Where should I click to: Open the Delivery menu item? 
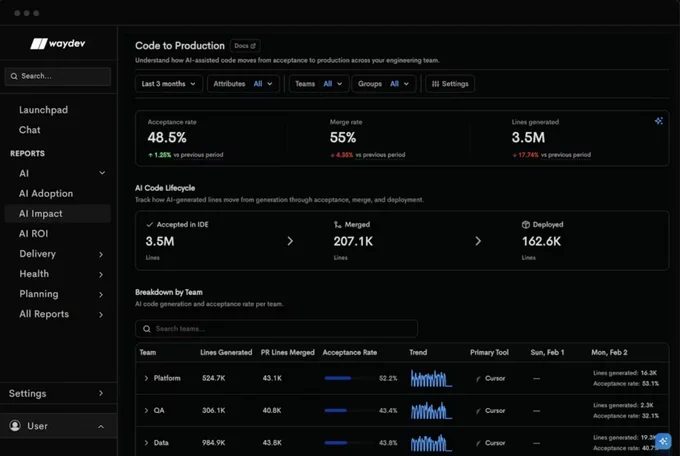(37, 254)
